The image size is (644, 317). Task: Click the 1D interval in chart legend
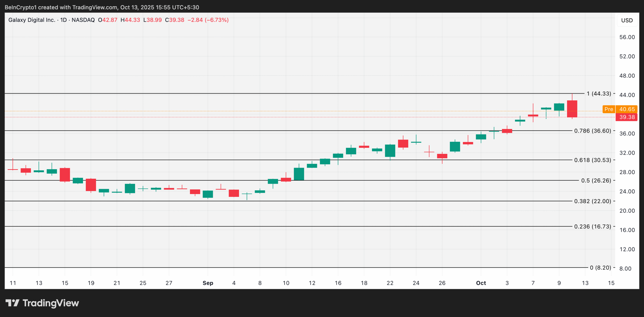[63, 20]
